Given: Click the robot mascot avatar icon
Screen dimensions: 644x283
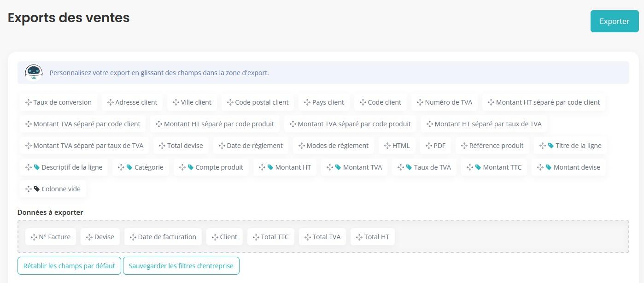Looking at the screenshot, I should pyautogui.click(x=33, y=73).
